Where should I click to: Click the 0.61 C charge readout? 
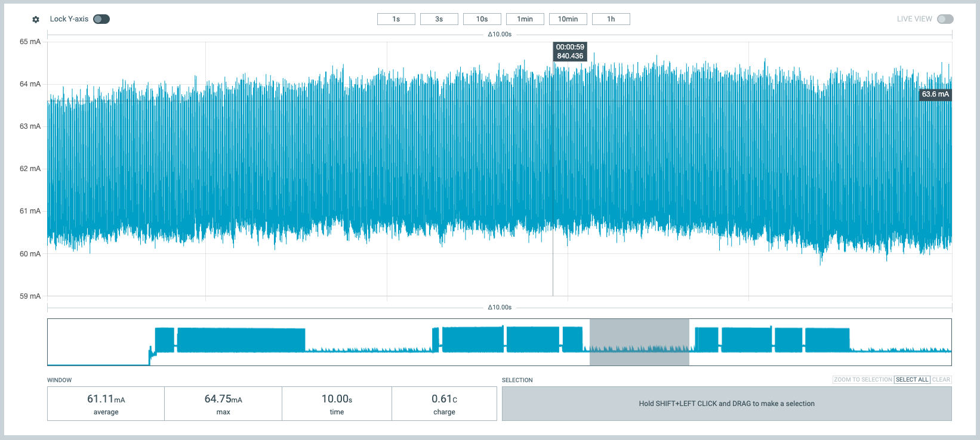tap(444, 404)
